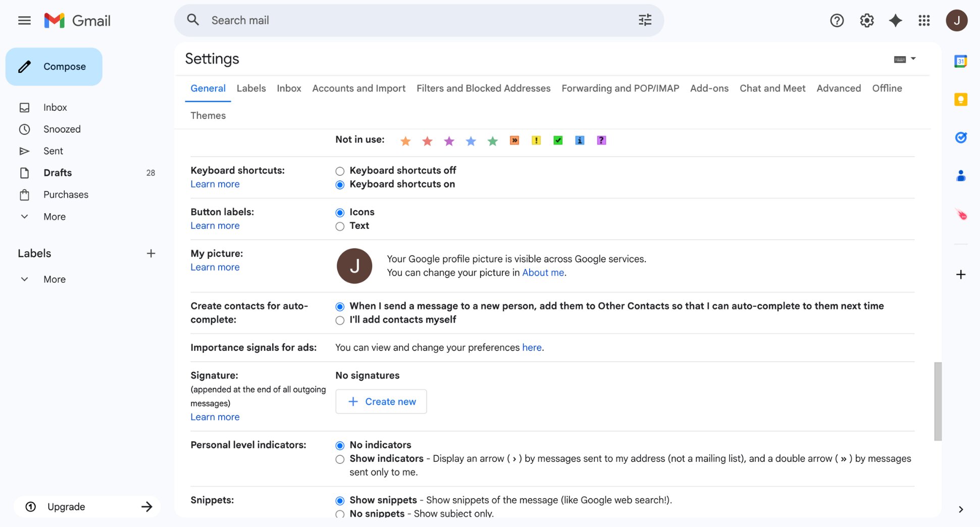Select the blue star not in use

[x=471, y=141]
